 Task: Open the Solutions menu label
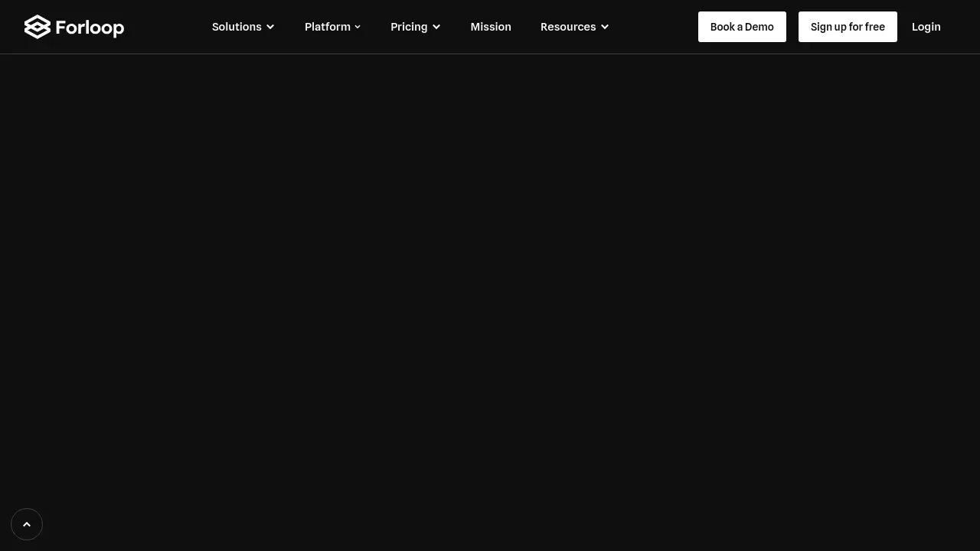point(237,27)
